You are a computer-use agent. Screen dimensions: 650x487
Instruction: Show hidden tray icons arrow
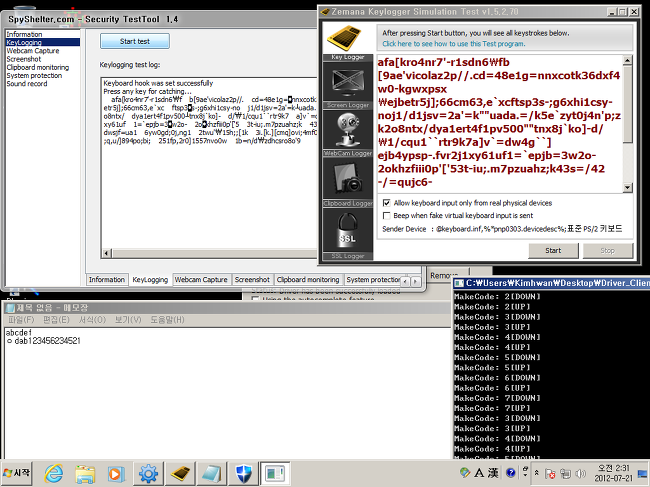point(536,473)
